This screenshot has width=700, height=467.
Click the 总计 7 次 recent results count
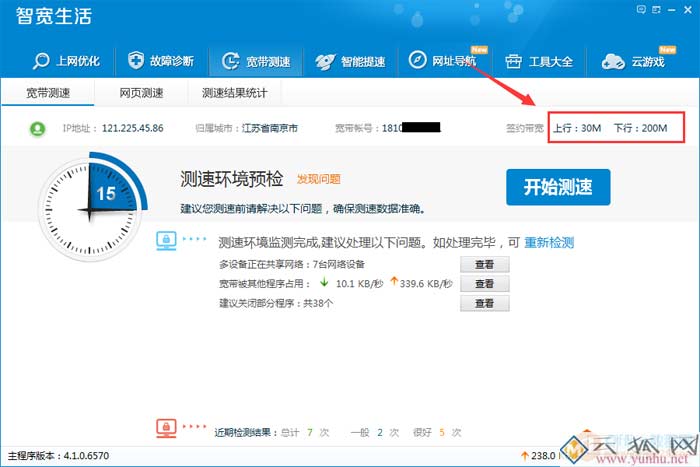pos(305,432)
